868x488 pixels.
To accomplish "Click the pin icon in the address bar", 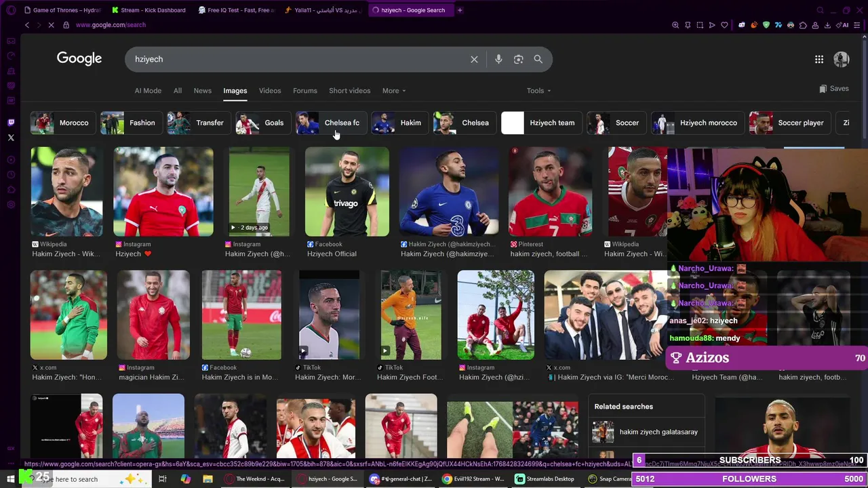I will pyautogui.click(x=688, y=25).
